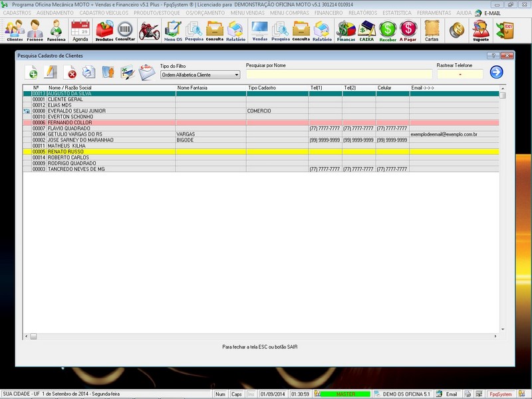Open the CAIXA cash register icon
This screenshot has height=399, width=532.
tap(366, 31)
